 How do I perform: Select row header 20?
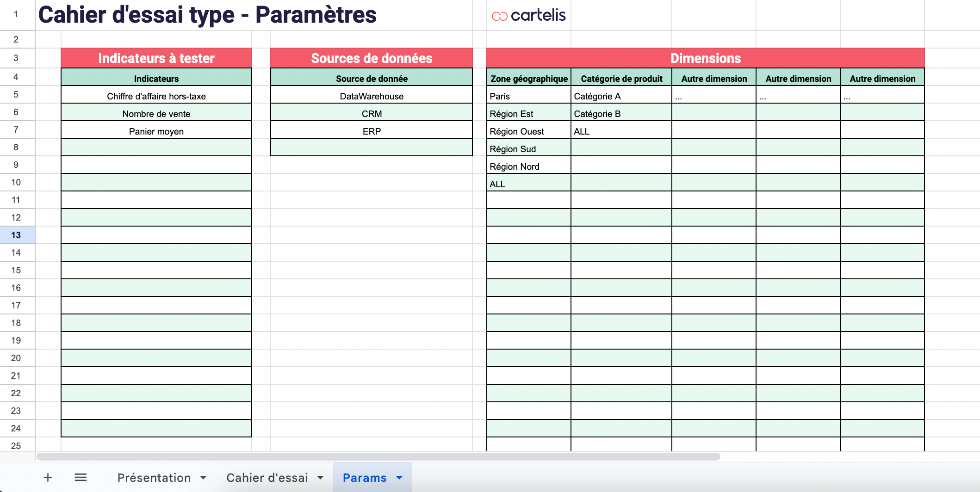(17, 358)
